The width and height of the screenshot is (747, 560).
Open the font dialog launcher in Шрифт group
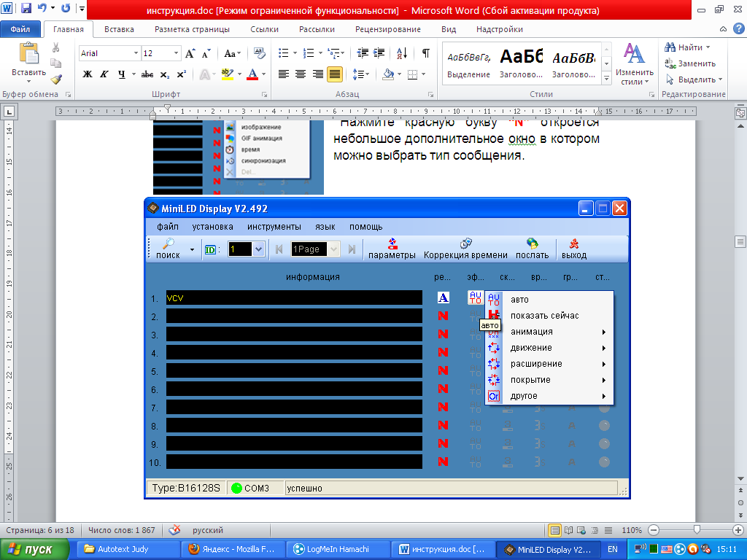(264, 95)
